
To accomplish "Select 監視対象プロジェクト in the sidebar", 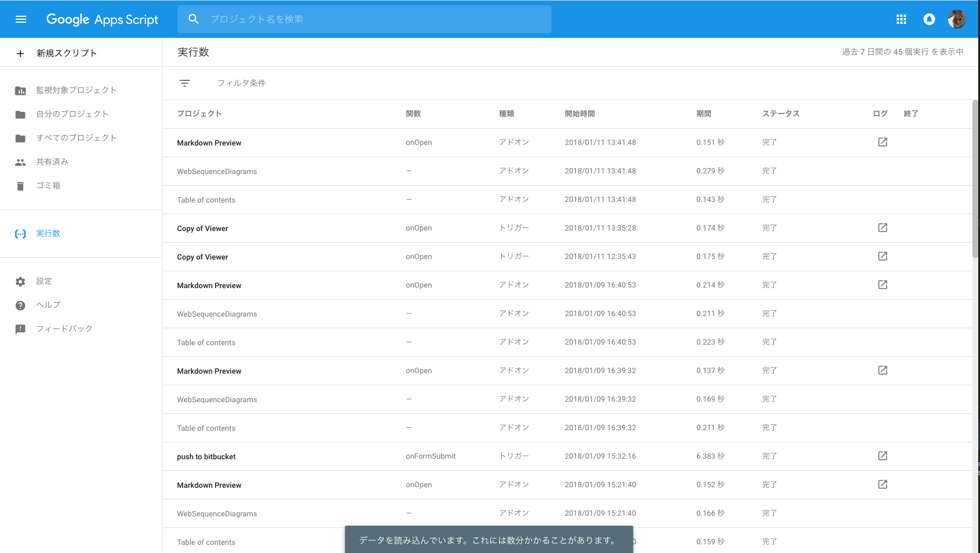I will pos(75,90).
